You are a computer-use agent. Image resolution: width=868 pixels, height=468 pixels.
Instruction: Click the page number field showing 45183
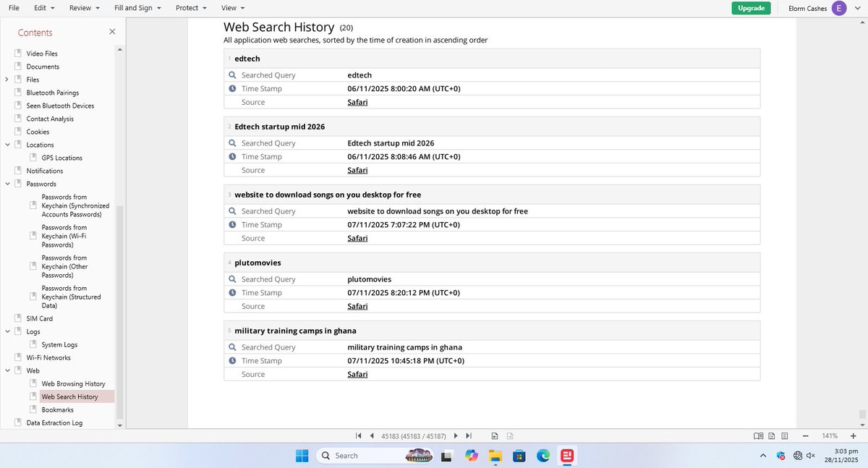(x=413, y=435)
